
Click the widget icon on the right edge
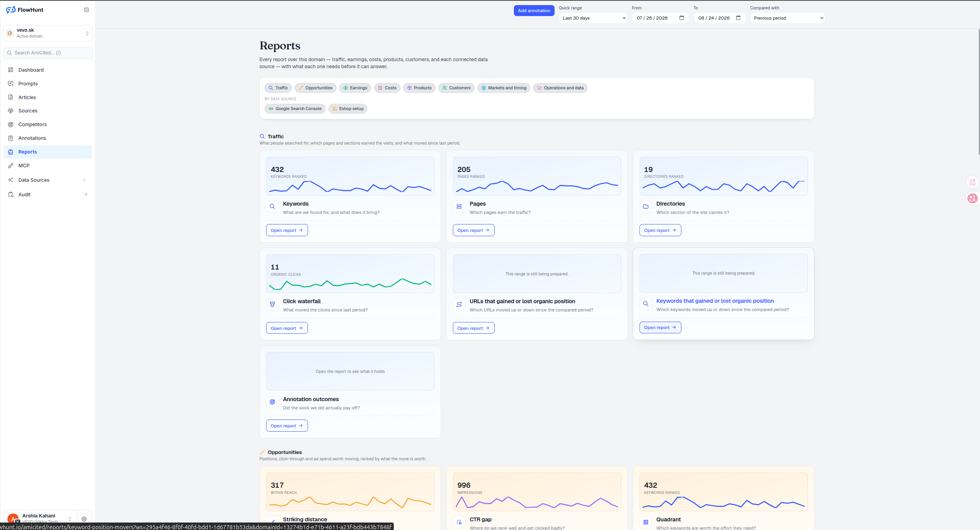(x=973, y=182)
